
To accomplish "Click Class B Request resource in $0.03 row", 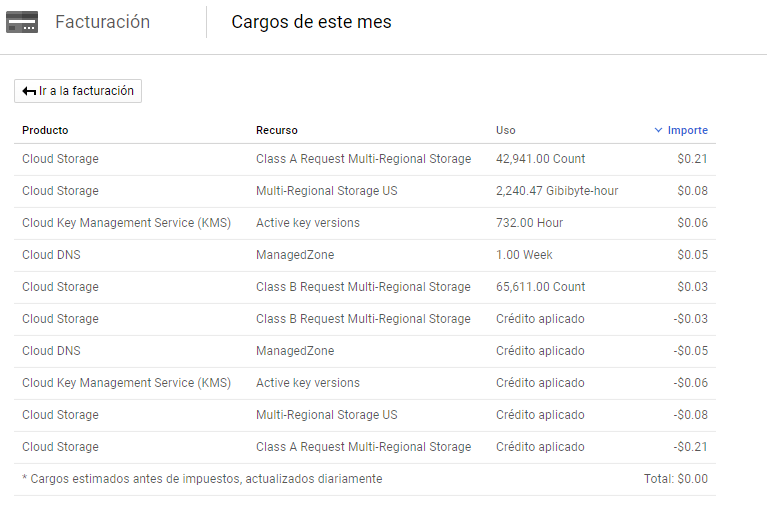I will click(x=363, y=287).
